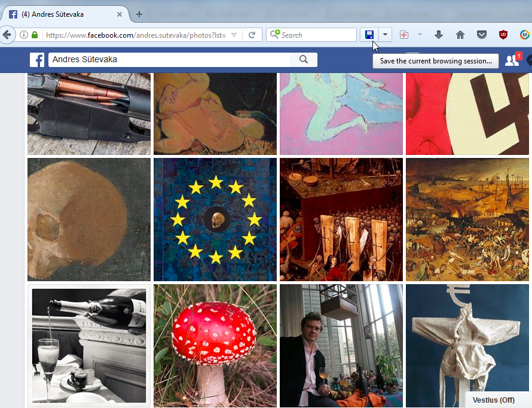The width and height of the screenshot is (532, 408).
Task: Click Facebook search box with Andres Sütevaka
Action: 169,60
